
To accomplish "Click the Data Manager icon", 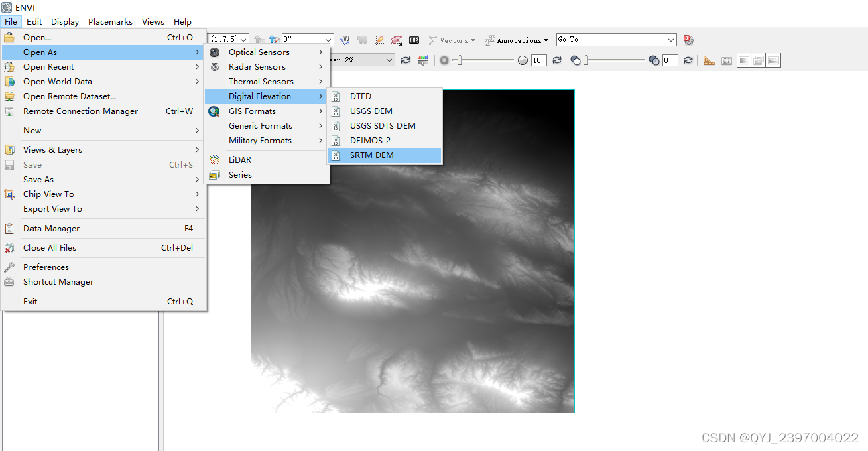I will click(9, 229).
